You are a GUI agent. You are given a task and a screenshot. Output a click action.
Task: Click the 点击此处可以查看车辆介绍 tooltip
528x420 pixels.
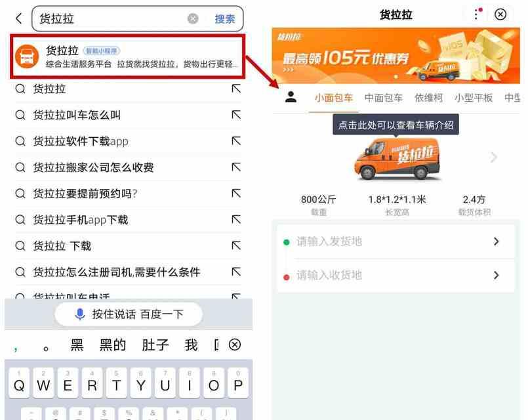[396, 125]
